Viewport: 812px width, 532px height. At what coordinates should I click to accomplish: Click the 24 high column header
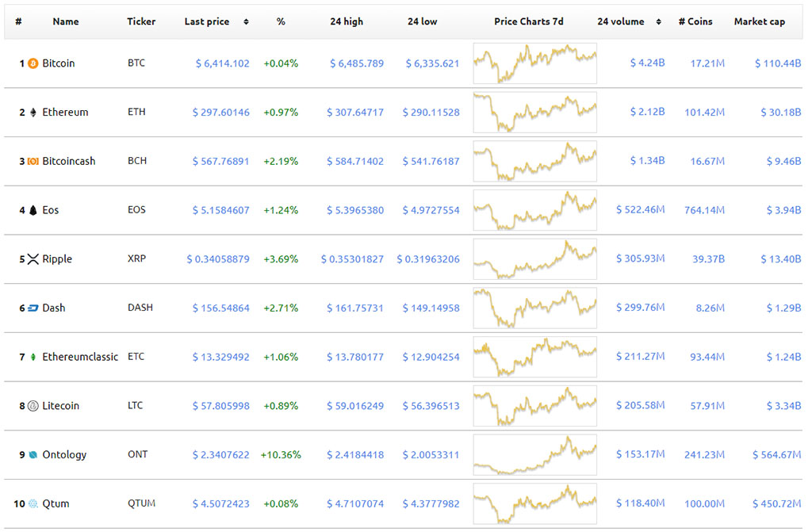pos(347,21)
